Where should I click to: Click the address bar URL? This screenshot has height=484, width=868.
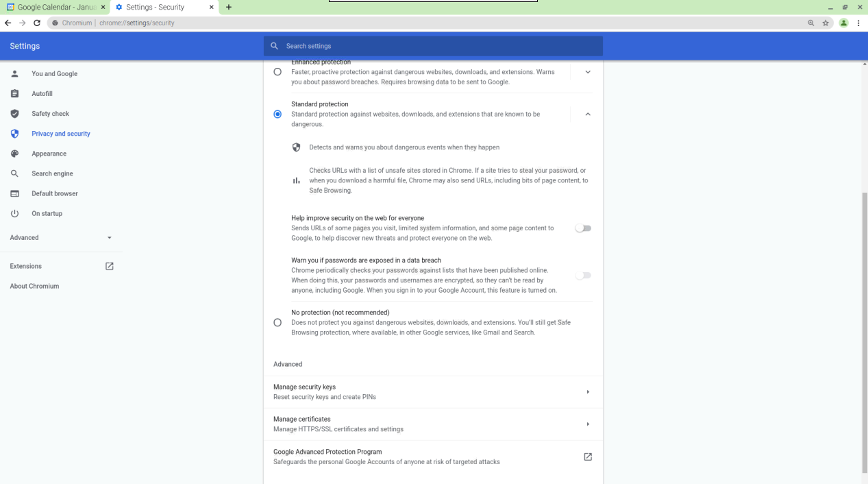tap(136, 23)
